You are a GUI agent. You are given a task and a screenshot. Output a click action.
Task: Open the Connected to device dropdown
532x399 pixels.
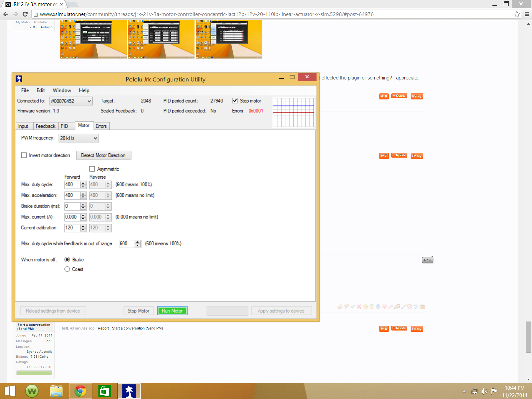click(x=71, y=101)
